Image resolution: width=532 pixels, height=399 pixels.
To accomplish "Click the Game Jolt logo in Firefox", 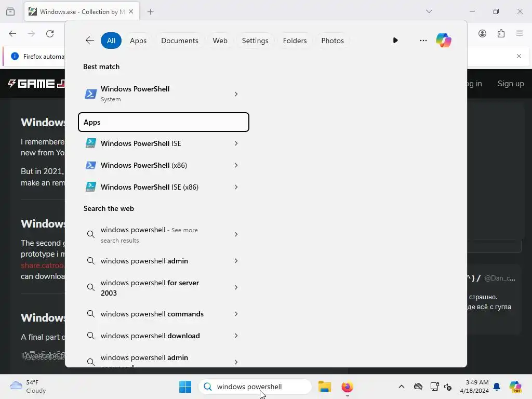I will 36,84.
